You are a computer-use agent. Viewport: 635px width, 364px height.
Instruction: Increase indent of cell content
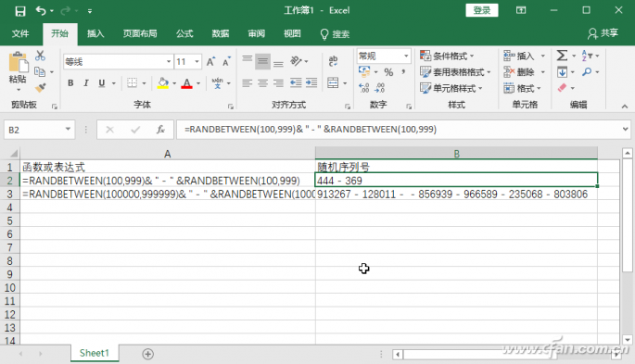click(311, 83)
